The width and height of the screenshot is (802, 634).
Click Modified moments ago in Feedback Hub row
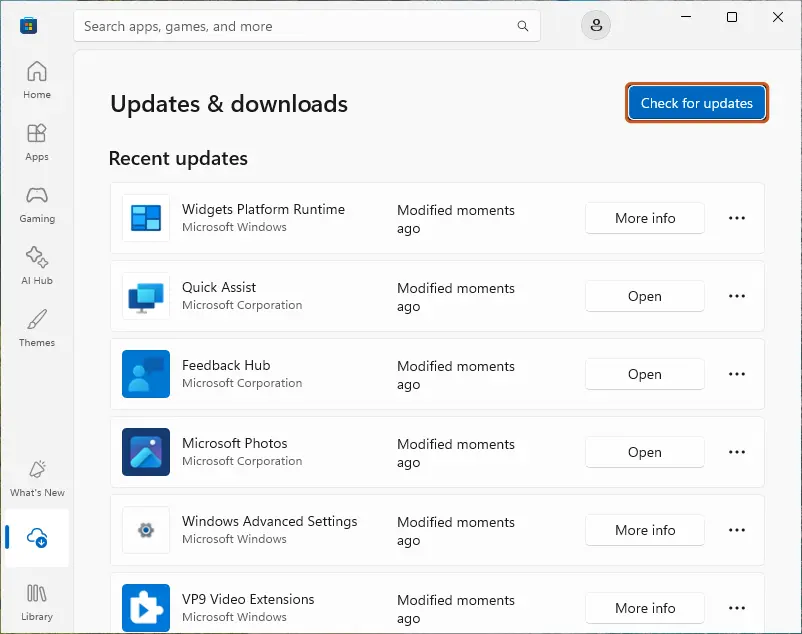456,375
